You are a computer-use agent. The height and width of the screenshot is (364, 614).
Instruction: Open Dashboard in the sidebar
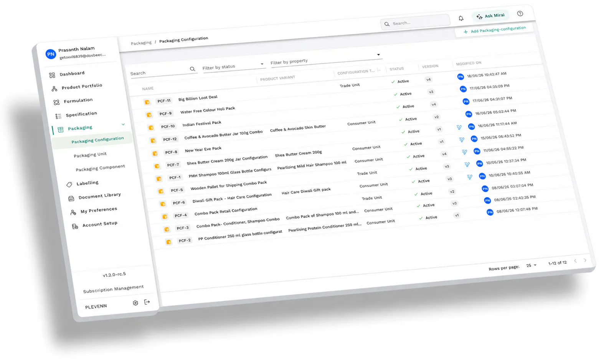[72, 74]
